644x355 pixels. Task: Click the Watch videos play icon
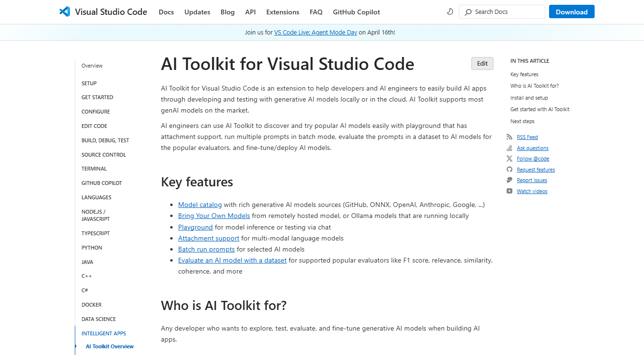[509, 191]
